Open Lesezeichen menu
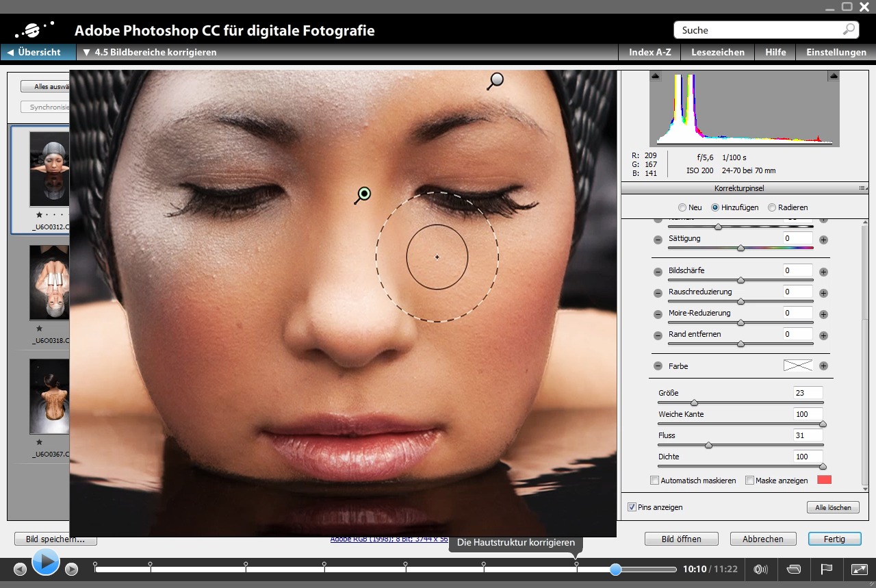Image resolution: width=876 pixels, height=588 pixels. (x=717, y=52)
